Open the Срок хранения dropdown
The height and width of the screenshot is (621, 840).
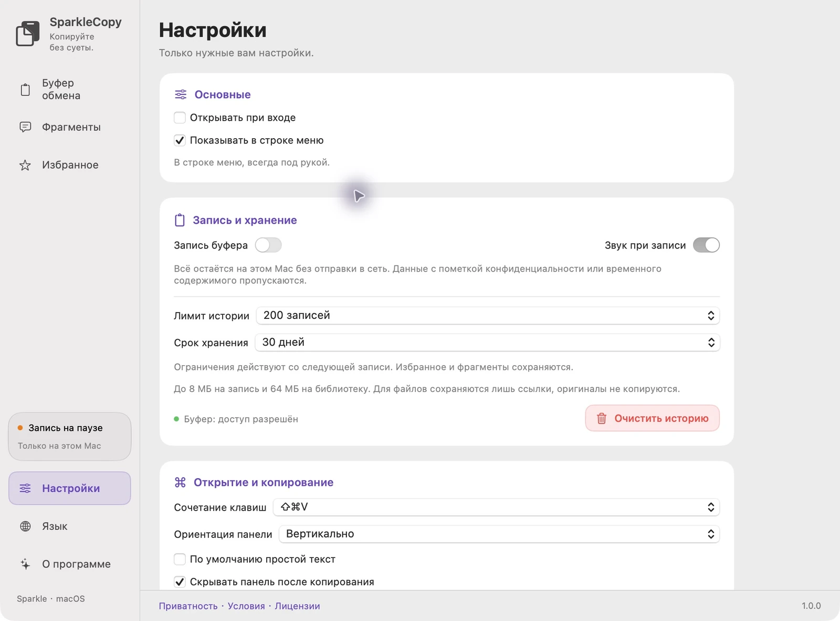click(487, 343)
